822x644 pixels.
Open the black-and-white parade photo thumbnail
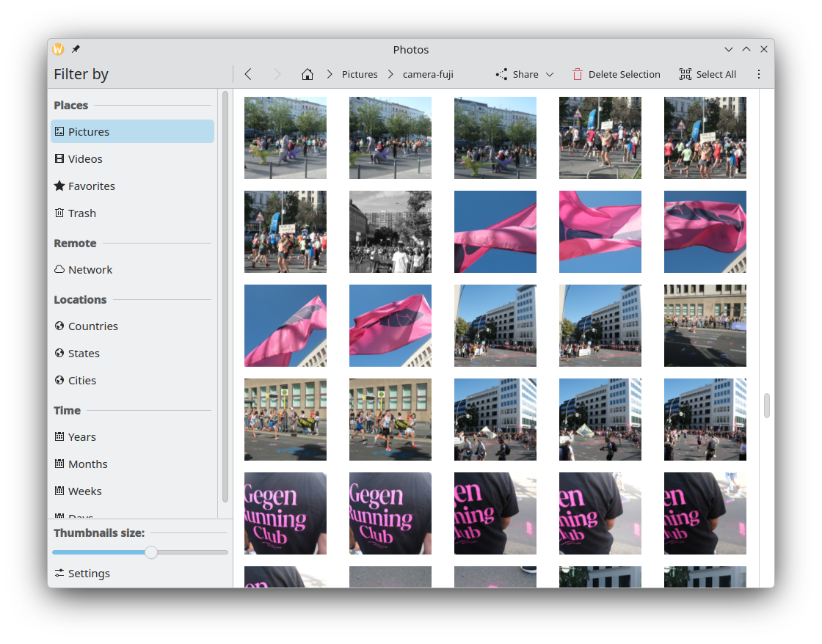point(390,232)
